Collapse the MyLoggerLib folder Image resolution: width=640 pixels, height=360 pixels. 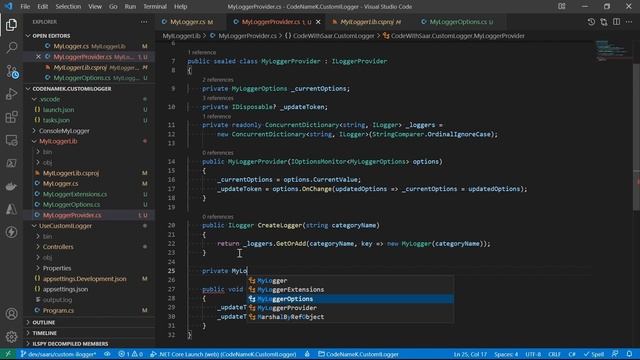[x=89, y=141]
